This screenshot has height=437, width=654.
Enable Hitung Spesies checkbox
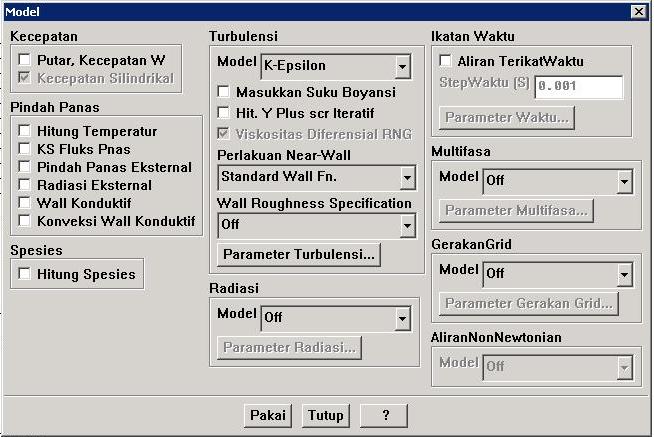coord(25,274)
